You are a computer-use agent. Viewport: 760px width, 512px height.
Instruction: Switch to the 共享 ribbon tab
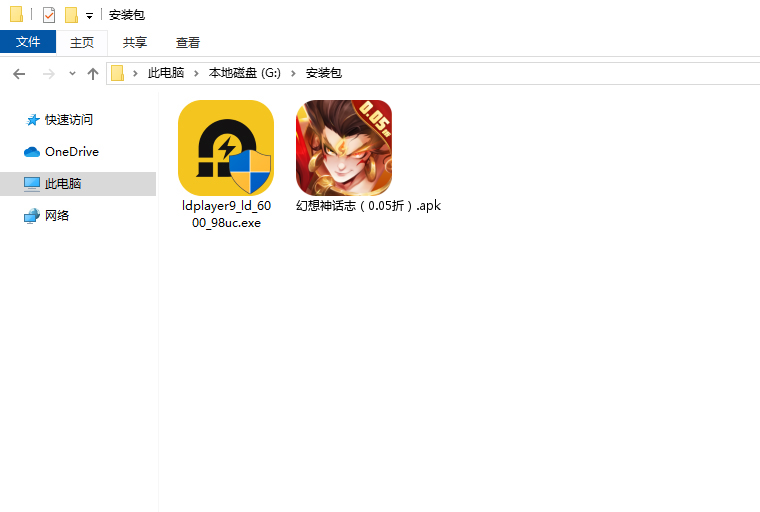[x=135, y=42]
